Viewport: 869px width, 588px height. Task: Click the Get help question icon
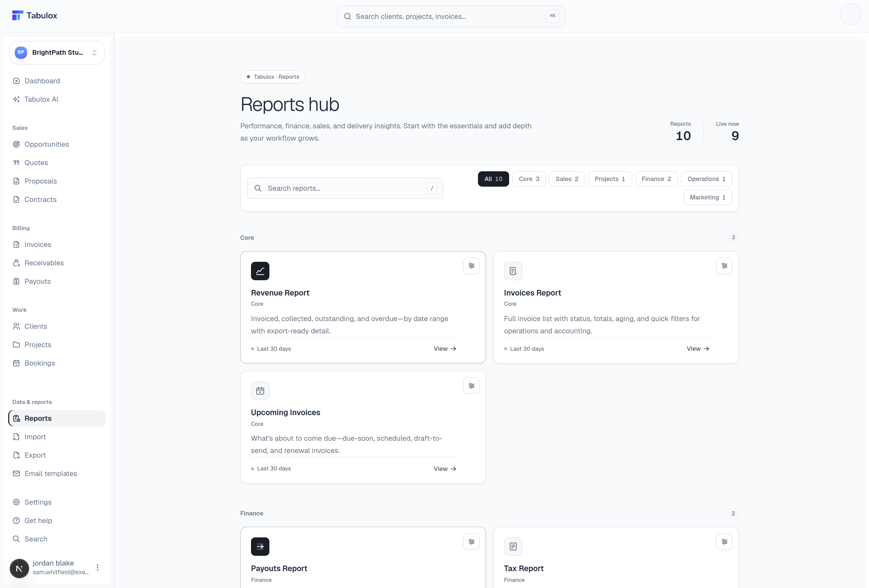(16, 521)
